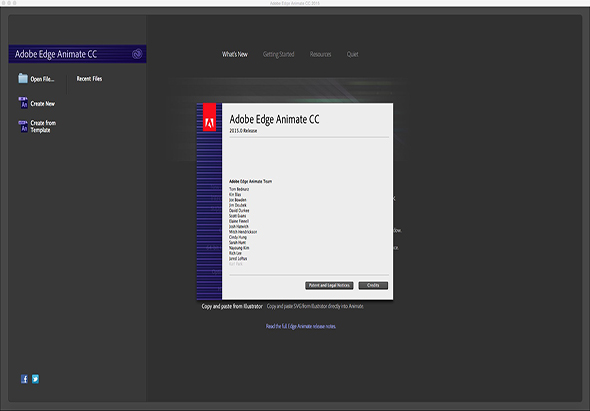Click Copy and paste from Illustrator heading
Viewport: 590px width, 411px height.
[x=232, y=306]
